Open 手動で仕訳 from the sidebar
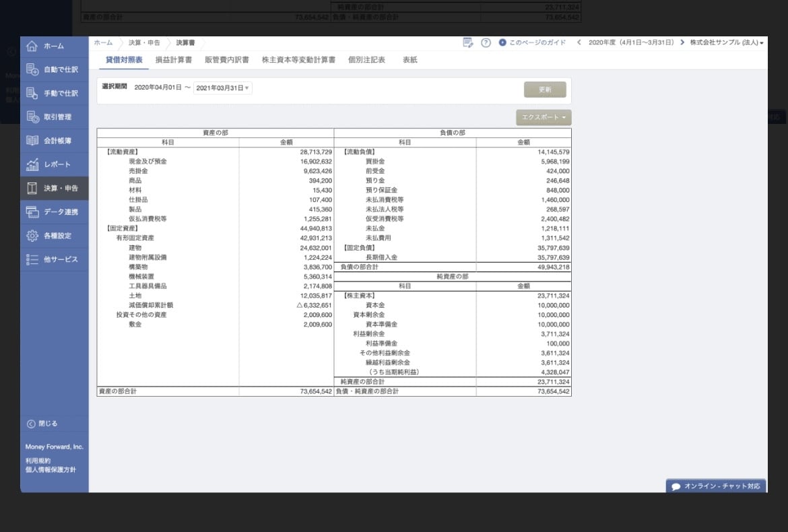788x532 pixels. pyautogui.click(x=55, y=94)
